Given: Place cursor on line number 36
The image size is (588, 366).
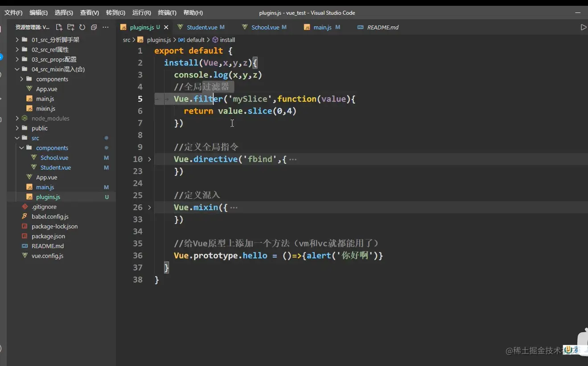Looking at the screenshot, I should [138, 256].
